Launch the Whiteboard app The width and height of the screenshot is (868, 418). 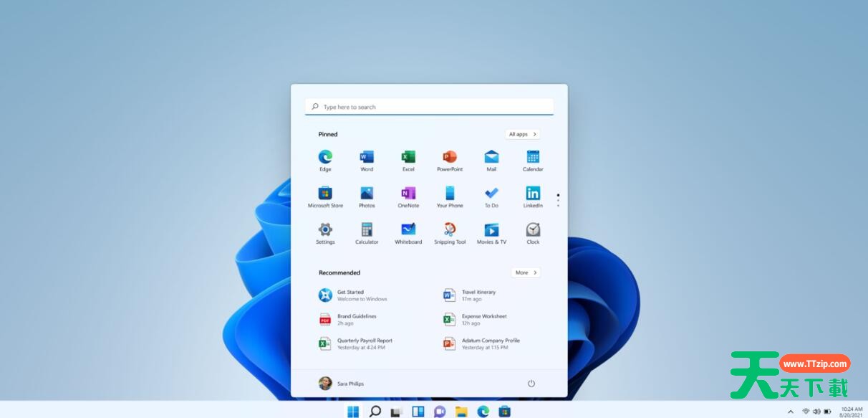click(408, 230)
